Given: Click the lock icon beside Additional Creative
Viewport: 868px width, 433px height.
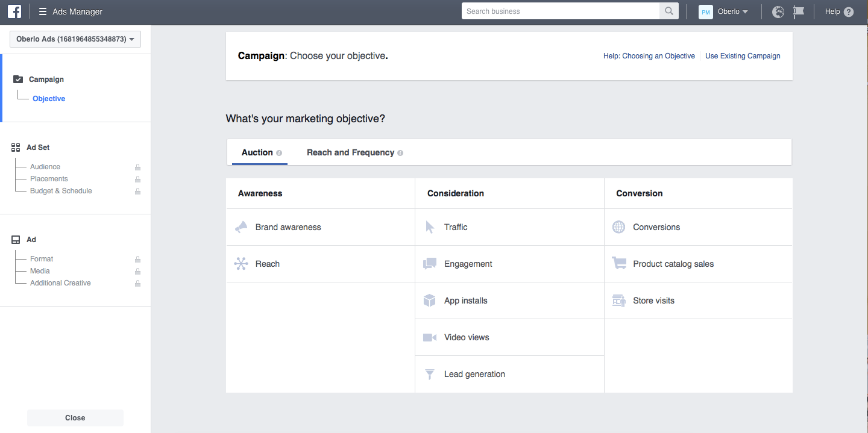Looking at the screenshot, I should click(137, 283).
